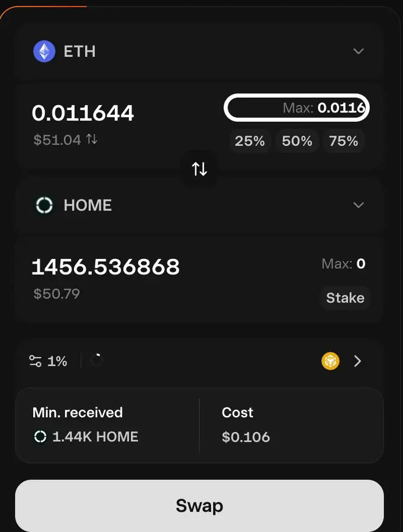Click the large Swap button
This screenshot has height=532, width=403.
(199, 505)
